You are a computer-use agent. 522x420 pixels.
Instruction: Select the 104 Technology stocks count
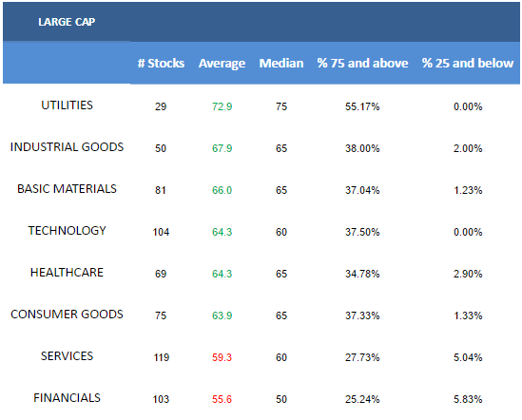pos(161,232)
